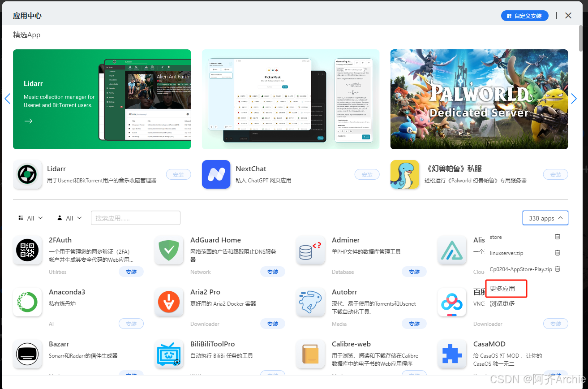Click the BiliBiliToolPro app title

pos(212,344)
